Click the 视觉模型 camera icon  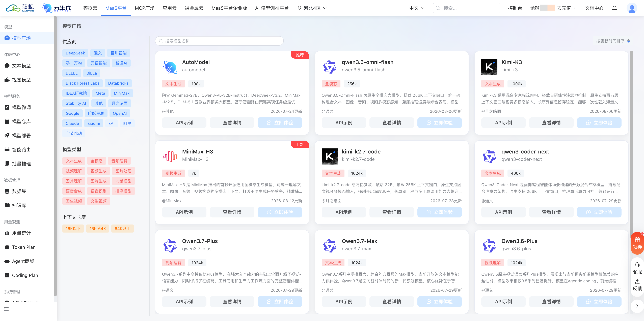tap(7, 80)
